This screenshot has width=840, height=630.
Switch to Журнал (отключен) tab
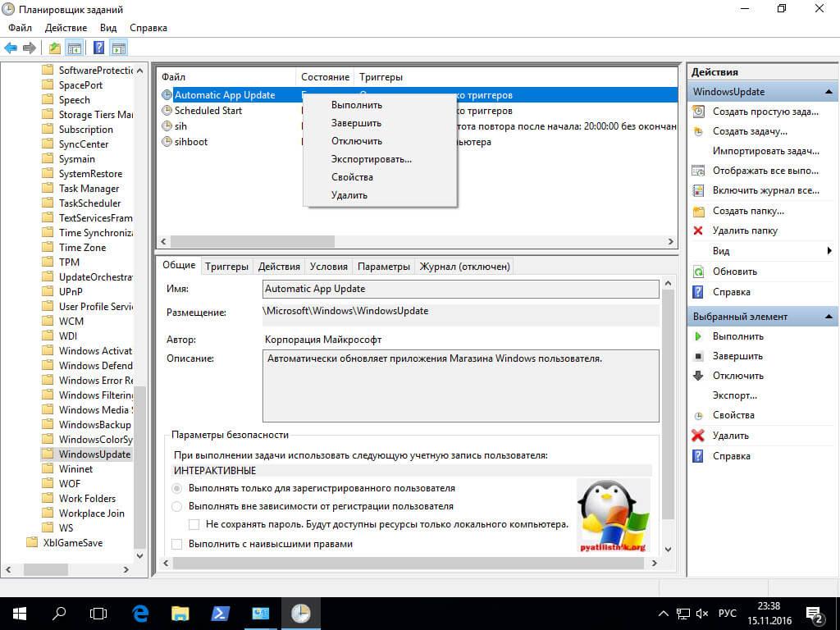[x=464, y=267]
